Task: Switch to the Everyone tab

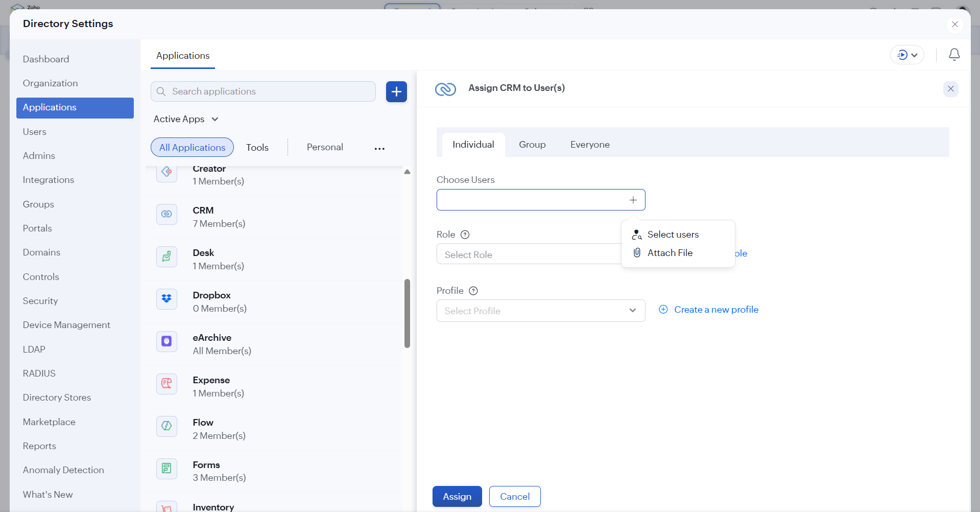Action: [590, 145]
